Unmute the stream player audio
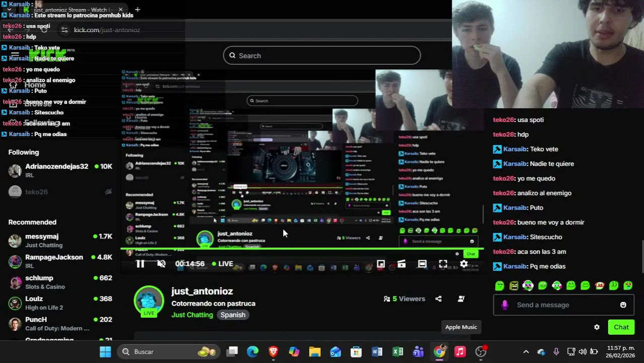This screenshot has width=644, height=363. 161,264
